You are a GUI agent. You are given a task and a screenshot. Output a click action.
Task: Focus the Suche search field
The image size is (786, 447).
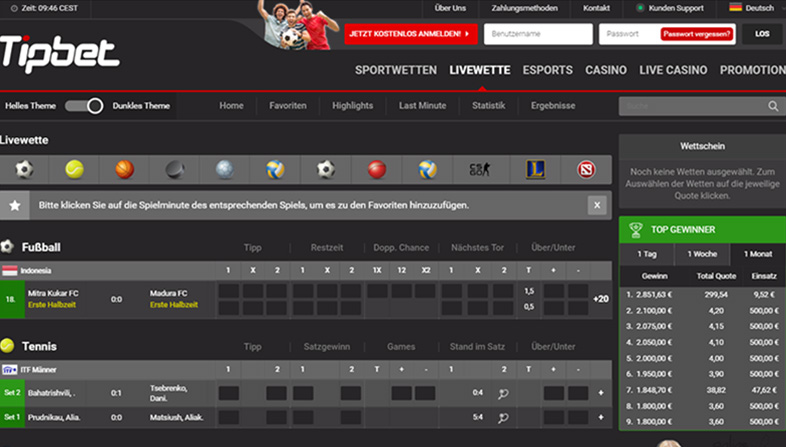point(692,106)
